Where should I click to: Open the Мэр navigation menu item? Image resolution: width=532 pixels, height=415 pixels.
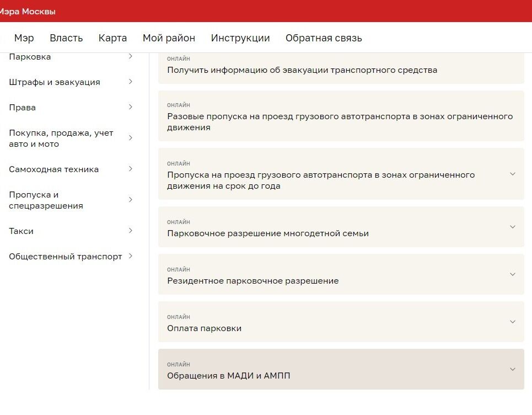click(x=24, y=38)
